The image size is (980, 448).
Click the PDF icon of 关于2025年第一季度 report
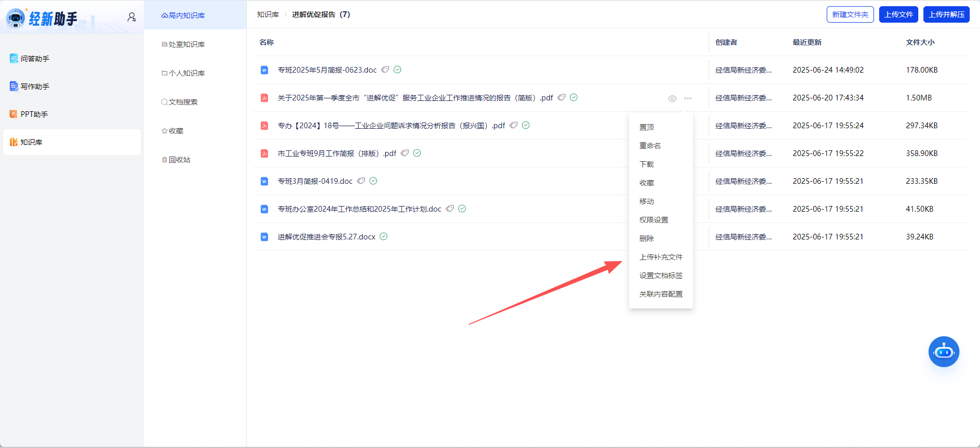coord(264,98)
